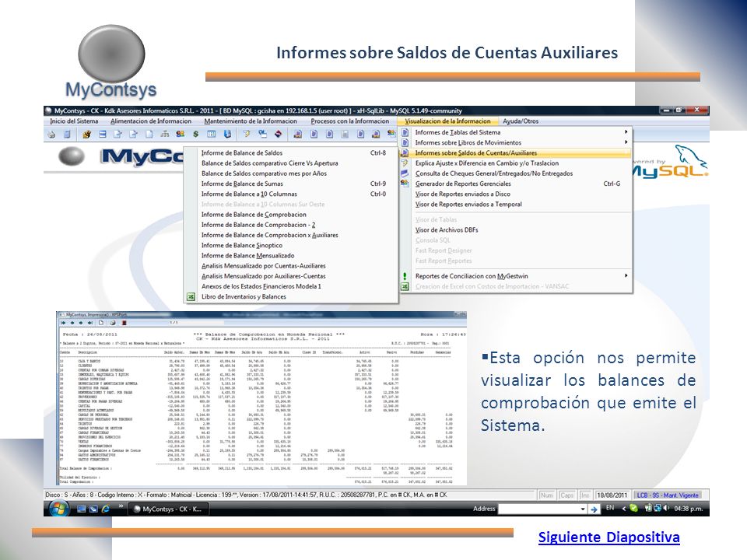This screenshot has width=747, height=560.
Task: Click the print icon in report viewer toolbar
Action: [x=113, y=323]
